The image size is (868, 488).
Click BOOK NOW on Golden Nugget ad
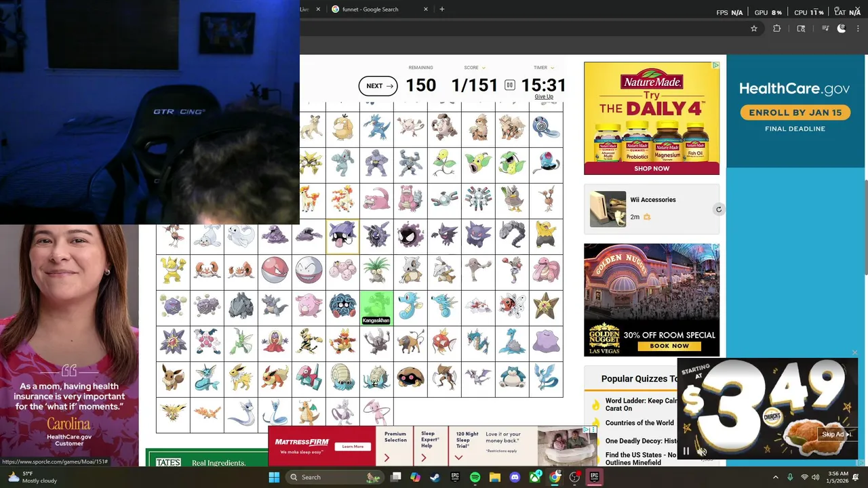pos(669,346)
